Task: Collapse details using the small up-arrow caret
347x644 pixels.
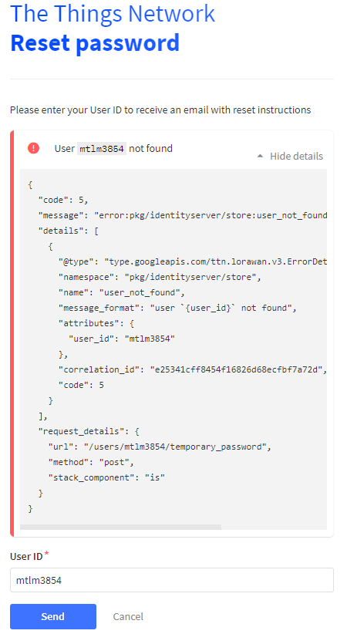Action: (260, 156)
